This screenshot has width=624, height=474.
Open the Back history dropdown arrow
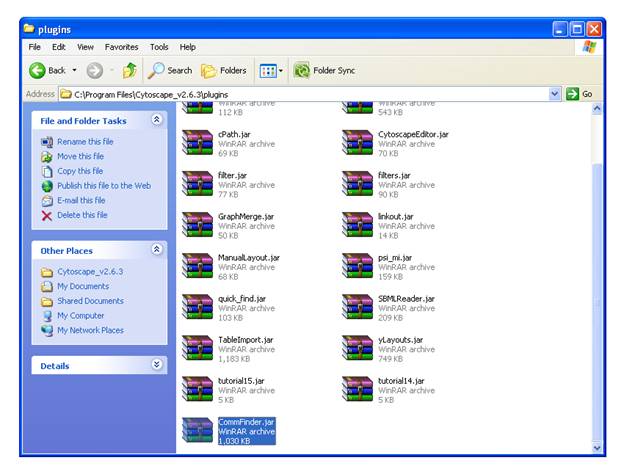click(74, 70)
